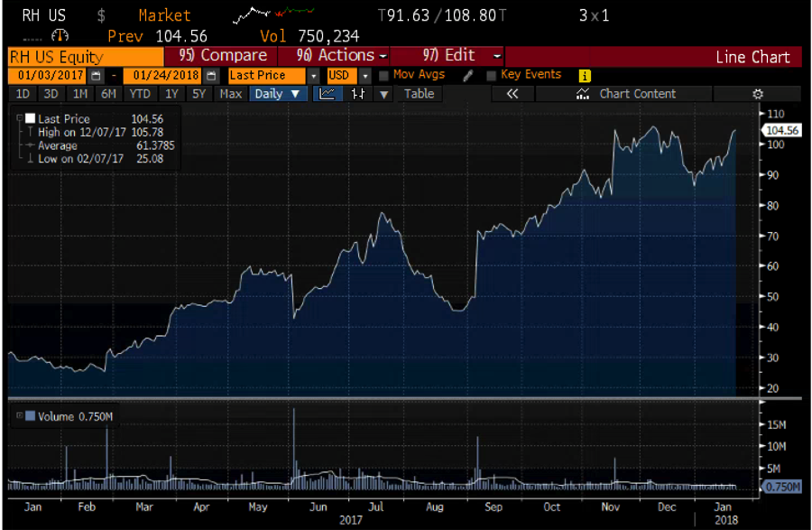Toggle the Volume series checkbox
The width and height of the screenshot is (812, 530).
(30, 416)
